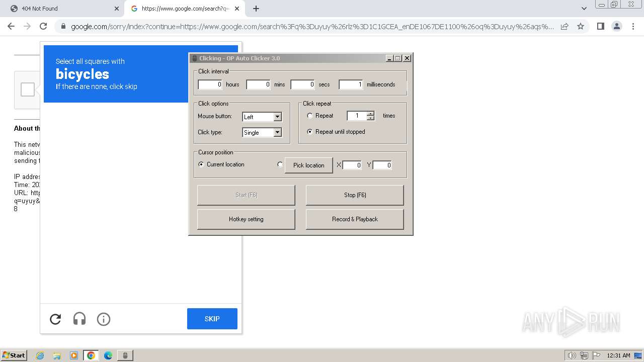Open network status in system tray
This screenshot has width=644, height=362.
[x=584, y=355]
